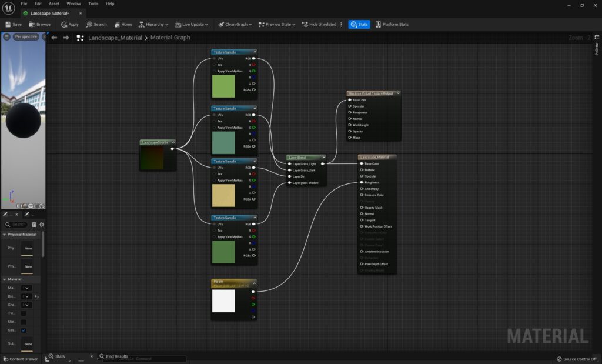Toggle the Stats button off
The image size is (602, 364).
pyautogui.click(x=359, y=24)
